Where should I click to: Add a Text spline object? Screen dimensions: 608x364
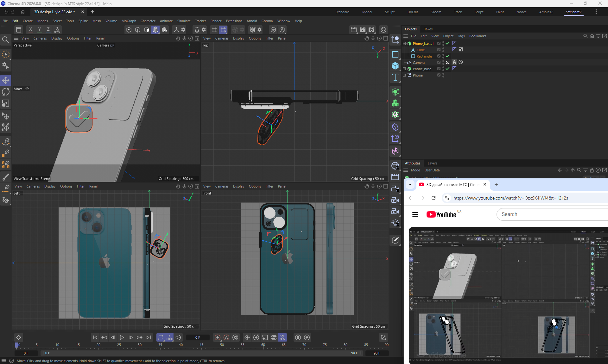pyautogui.click(x=395, y=77)
